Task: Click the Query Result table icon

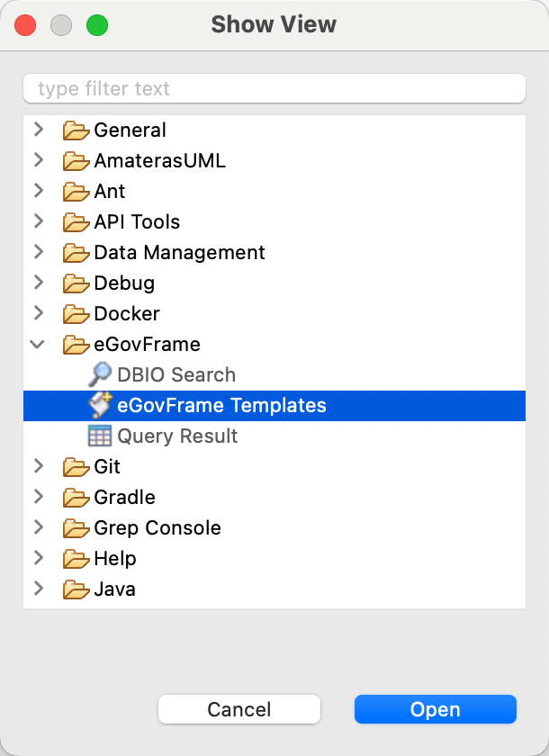Action: tap(101, 436)
